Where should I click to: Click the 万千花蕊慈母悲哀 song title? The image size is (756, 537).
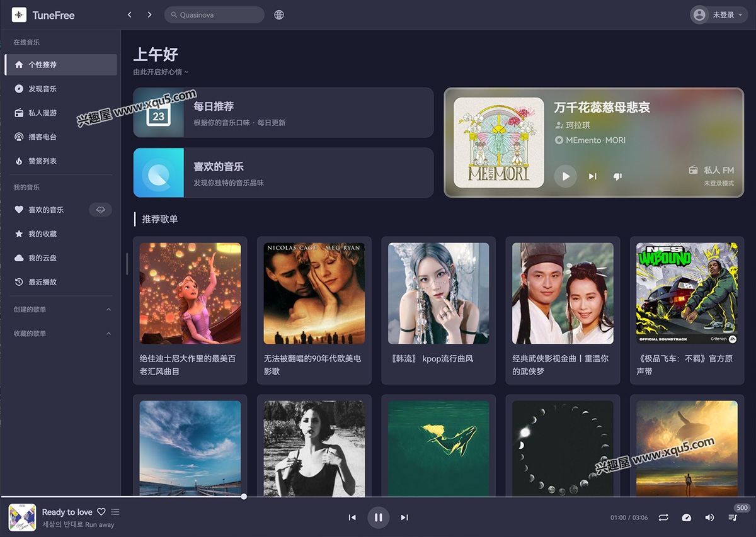click(602, 108)
